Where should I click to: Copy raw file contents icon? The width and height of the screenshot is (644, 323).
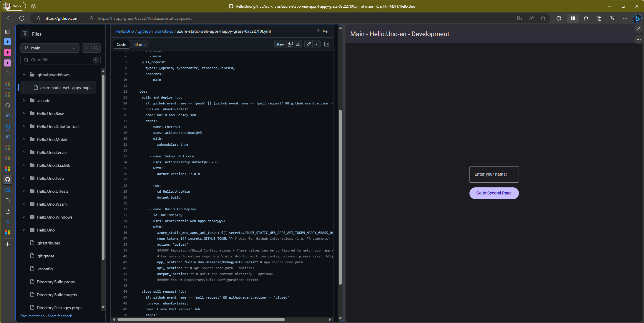[290, 44]
